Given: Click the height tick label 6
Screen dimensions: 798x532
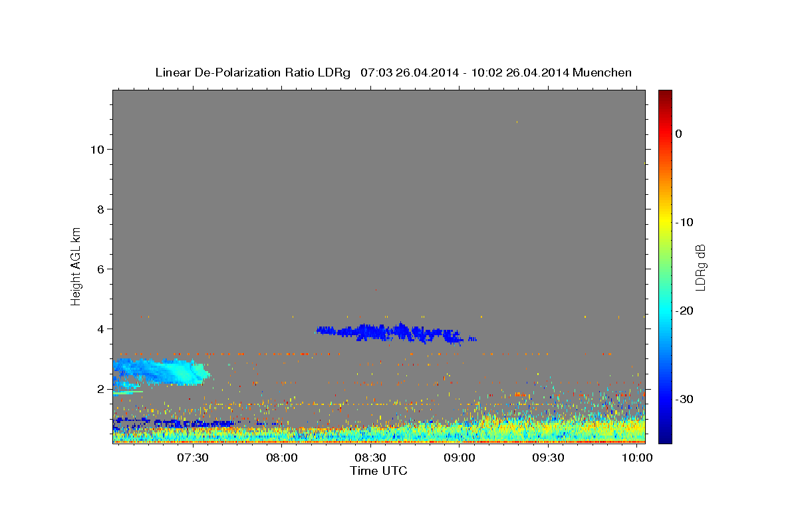Looking at the screenshot, I should (100, 269).
